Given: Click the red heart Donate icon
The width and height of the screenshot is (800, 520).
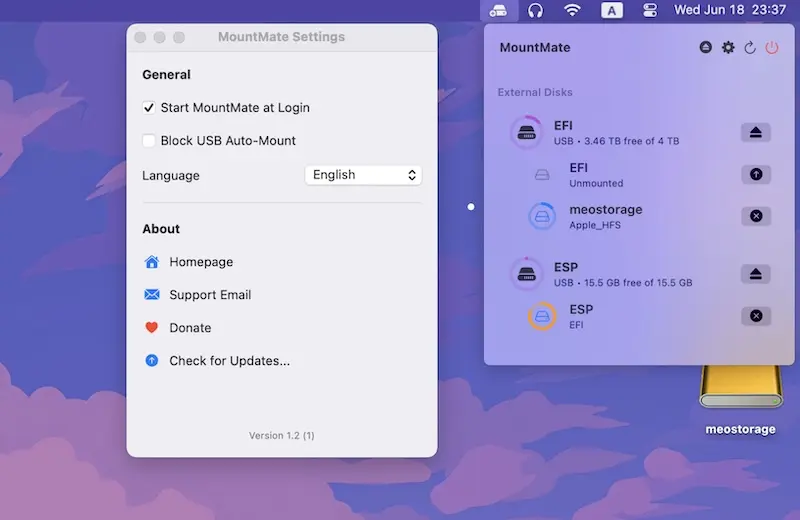Looking at the screenshot, I should click(152, 328).
